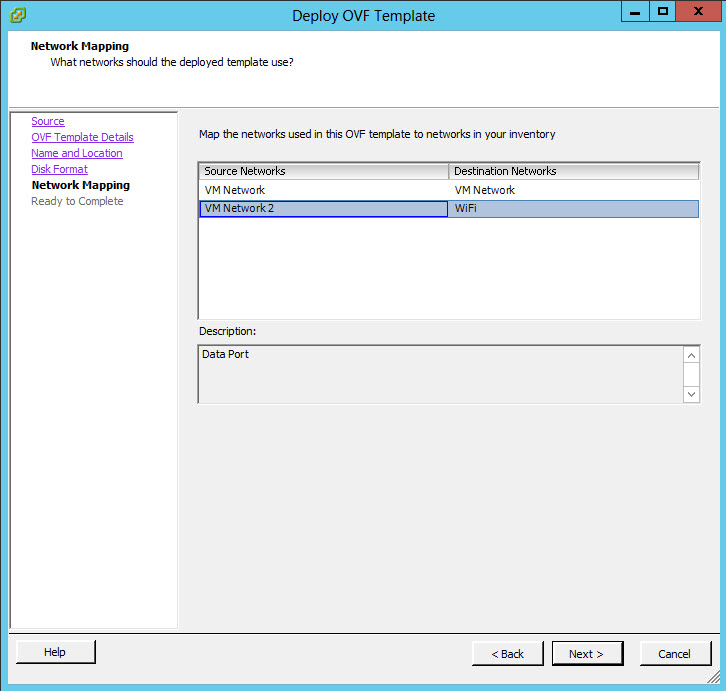The image size is (726, 691).
Task: Close the Deploy OVF Template window
Action: click(x=699, y=12)
